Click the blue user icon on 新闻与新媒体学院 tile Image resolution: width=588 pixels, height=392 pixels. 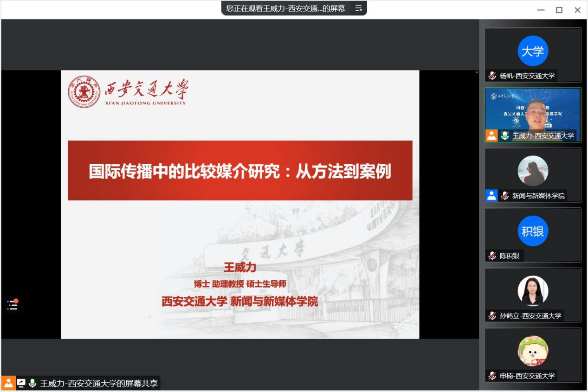pyautogui.click(x=491, y=195)
